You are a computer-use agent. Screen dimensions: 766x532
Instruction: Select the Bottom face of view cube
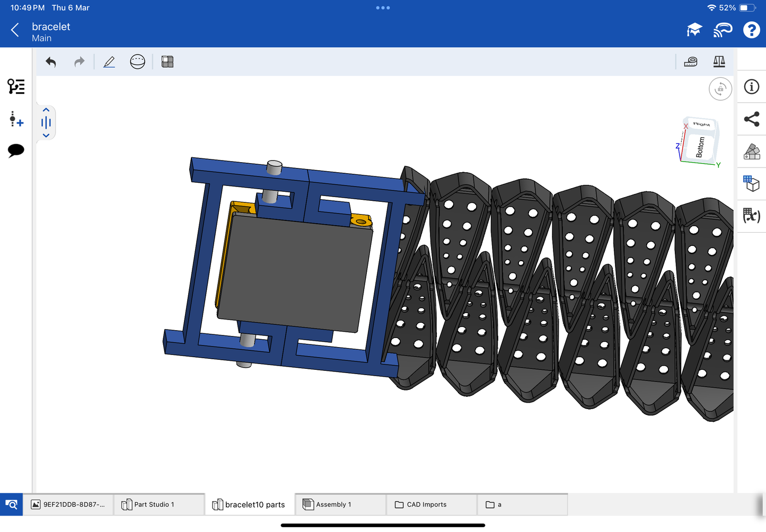700,147
